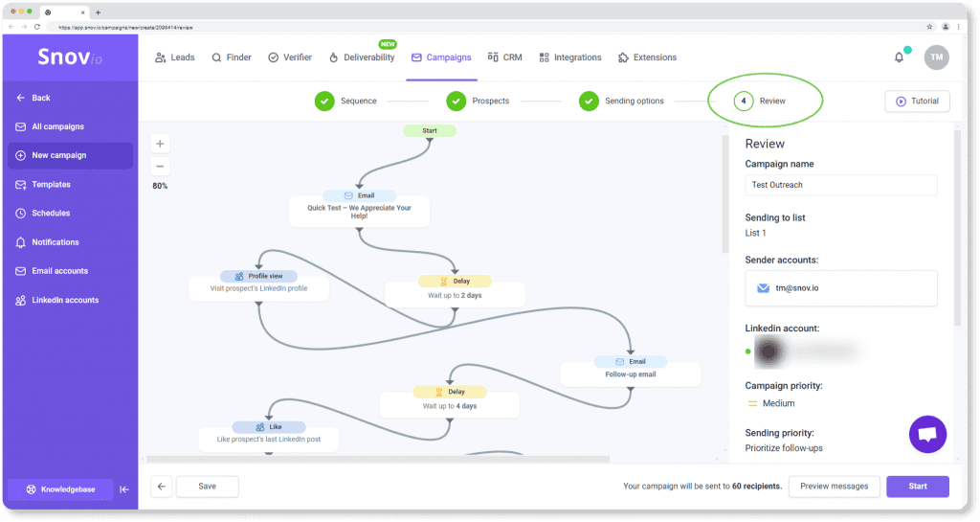Click the notification bell icon
The image size is (980, 522).
pos(899,57)
